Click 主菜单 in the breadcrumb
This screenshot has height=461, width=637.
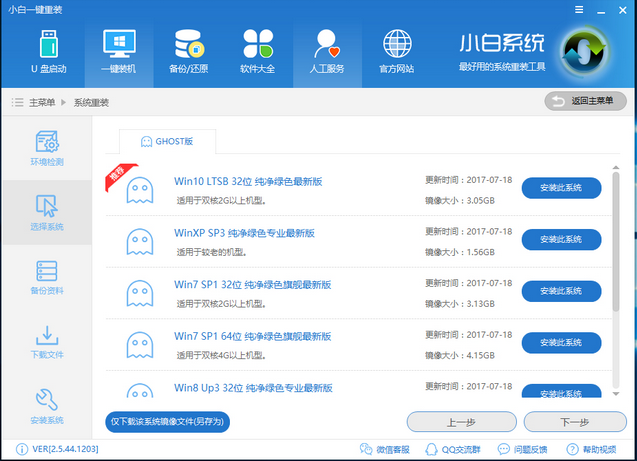coord(42,102)
